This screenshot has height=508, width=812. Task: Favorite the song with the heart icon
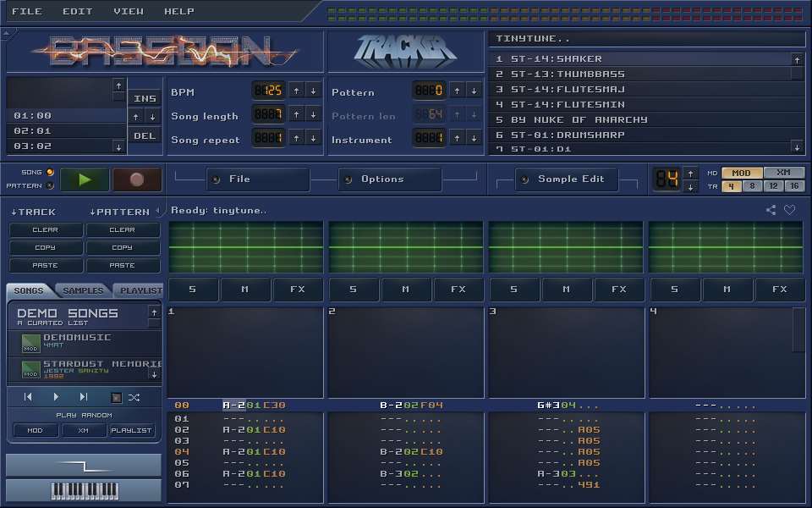pyautogui.click(x=789, y=210)
